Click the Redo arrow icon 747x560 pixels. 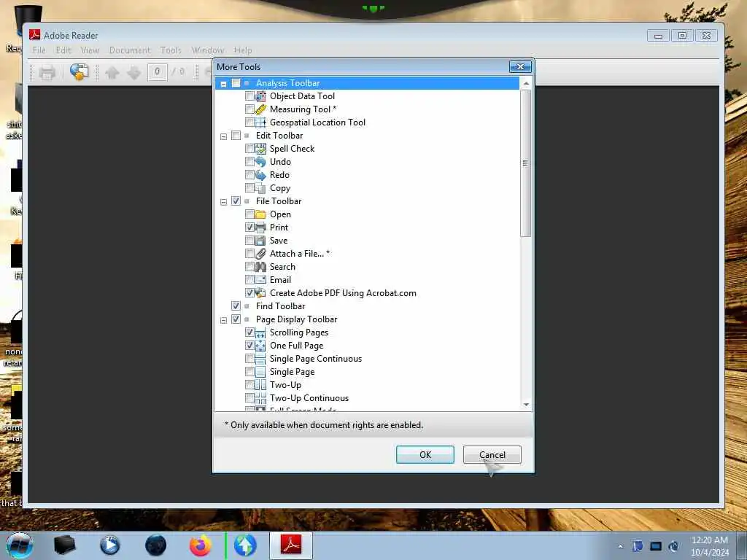point(260,175)
